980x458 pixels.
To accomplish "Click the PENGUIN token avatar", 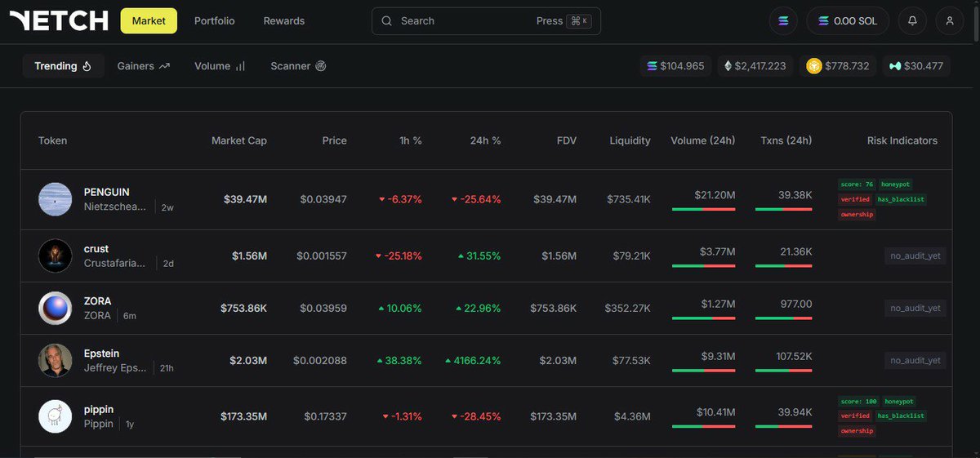I will coord(56,199).
